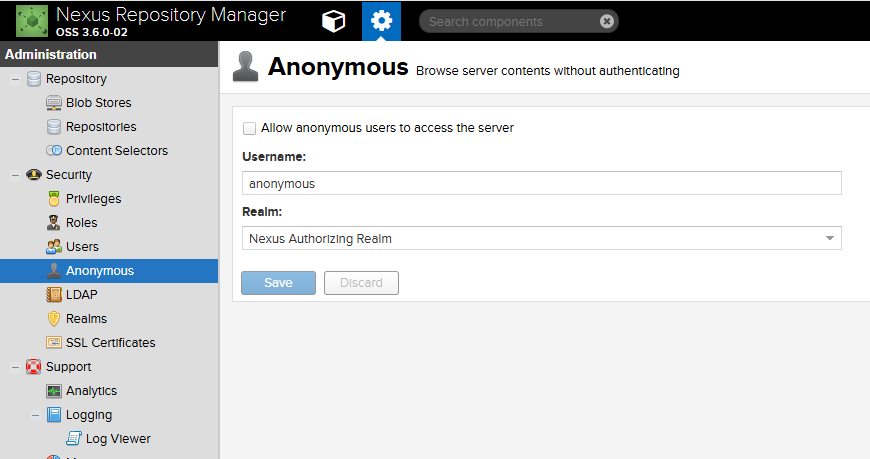Click the Nexus Authorizing Realm combo field
The image size is (870, 459).
542,238
